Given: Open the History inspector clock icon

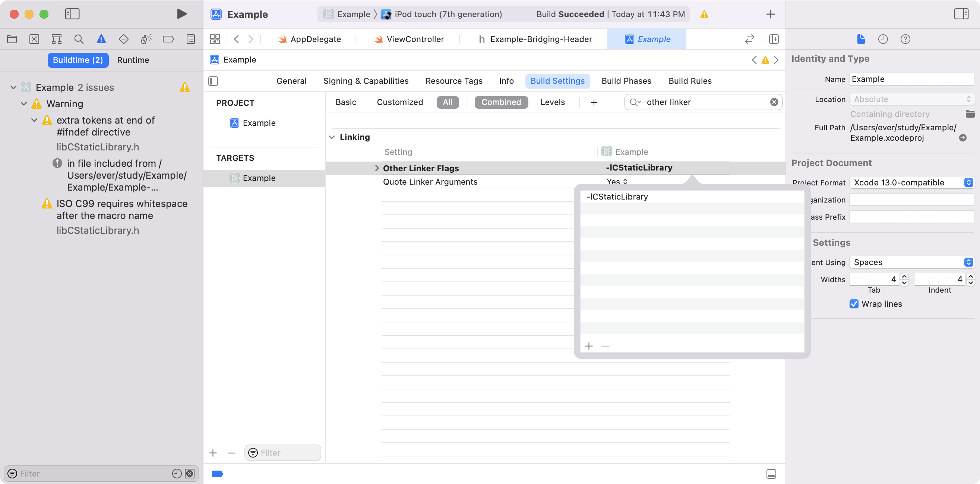Looking at the screenshot, I should coord(883,39).
